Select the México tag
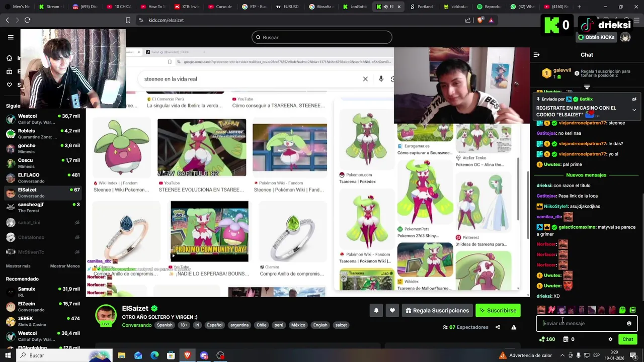 point(298,325)
